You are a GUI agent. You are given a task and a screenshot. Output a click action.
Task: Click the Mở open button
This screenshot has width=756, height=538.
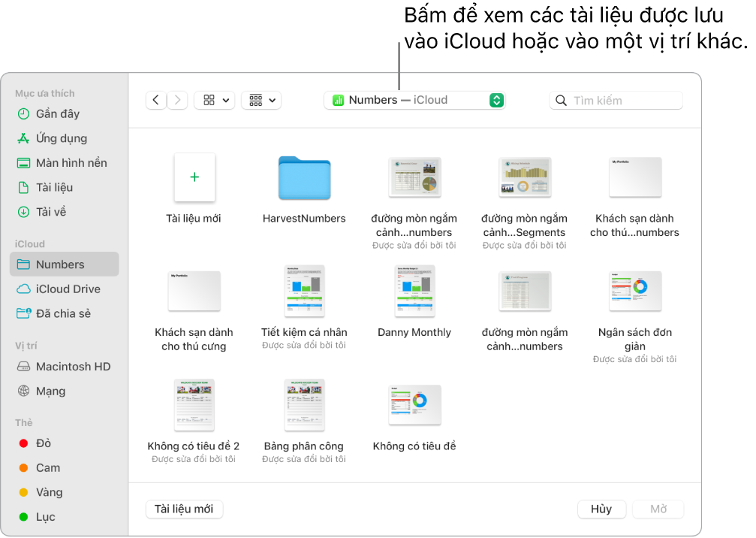point(658,509)
